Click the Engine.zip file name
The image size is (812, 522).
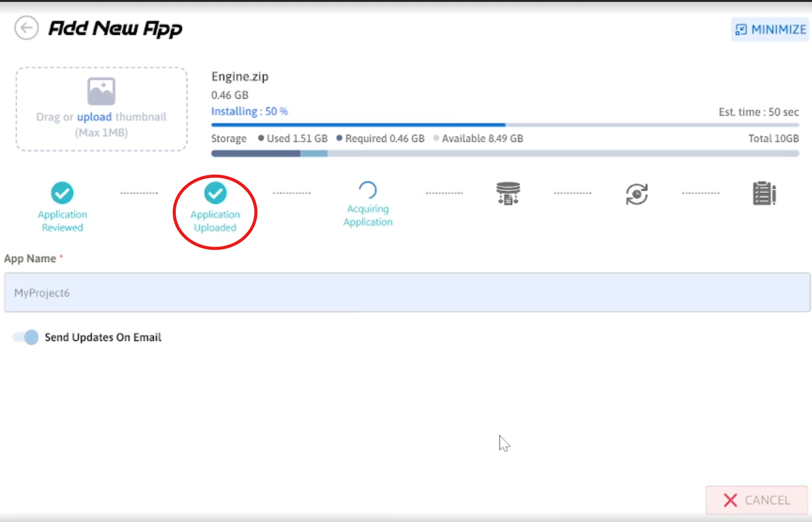tap(240, 77)
